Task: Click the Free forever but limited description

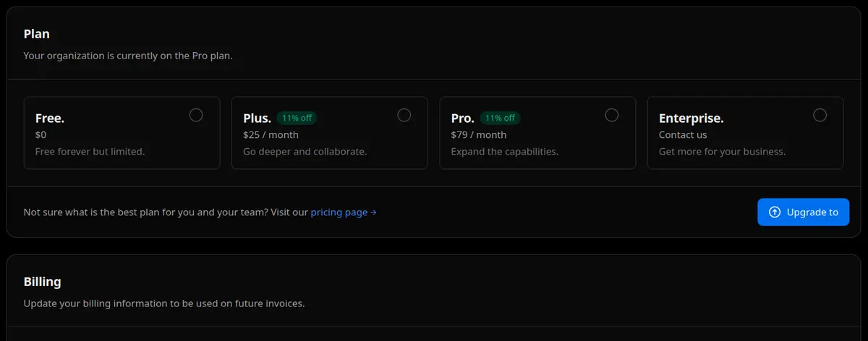Action: click(90, 152)
